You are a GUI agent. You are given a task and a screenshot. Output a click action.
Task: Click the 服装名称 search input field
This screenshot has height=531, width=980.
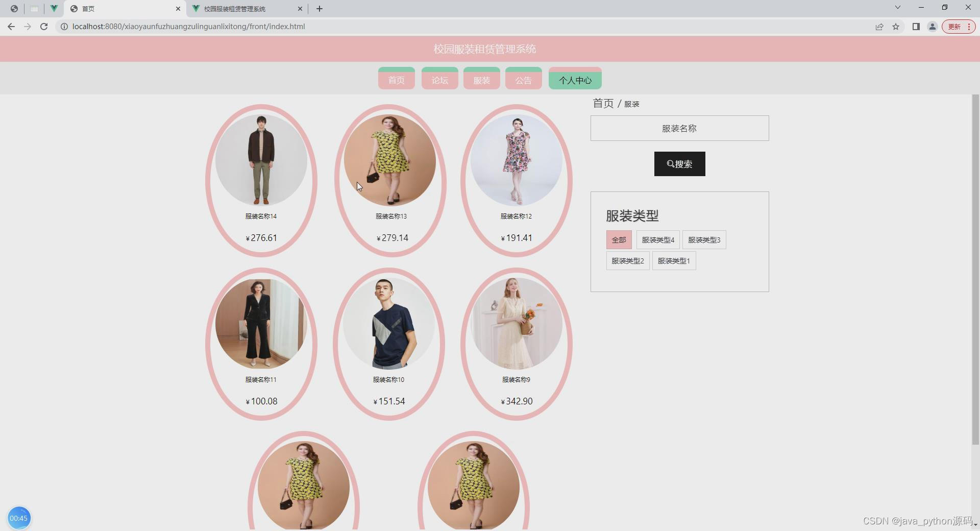[679, 128]
